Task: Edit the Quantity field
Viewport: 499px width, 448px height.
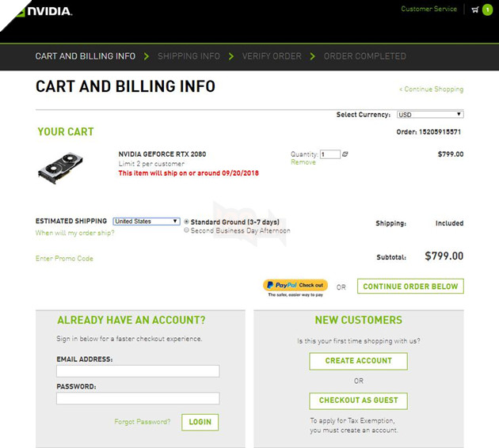Action: (329, 154)
